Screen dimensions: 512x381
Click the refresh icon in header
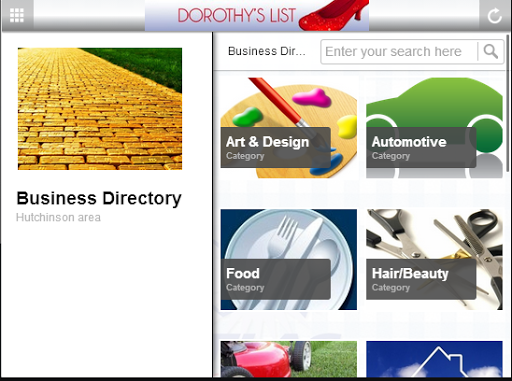494,16
